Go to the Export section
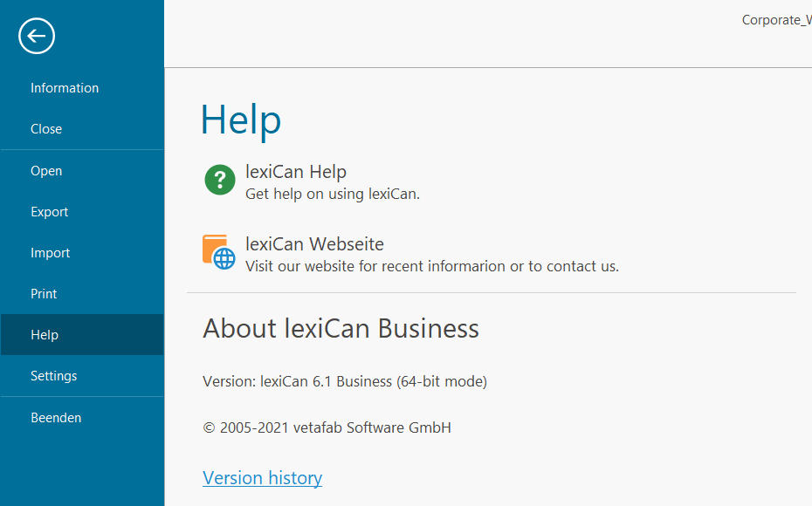Viewport: 812px width, 506px height. click(x=50, y=212)
